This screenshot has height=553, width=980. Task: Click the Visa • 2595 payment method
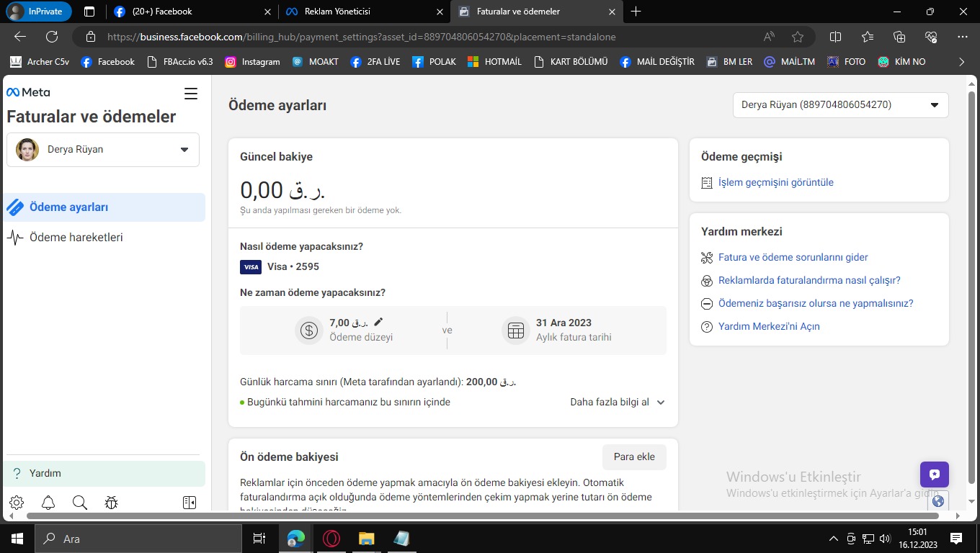coord(280,267)
